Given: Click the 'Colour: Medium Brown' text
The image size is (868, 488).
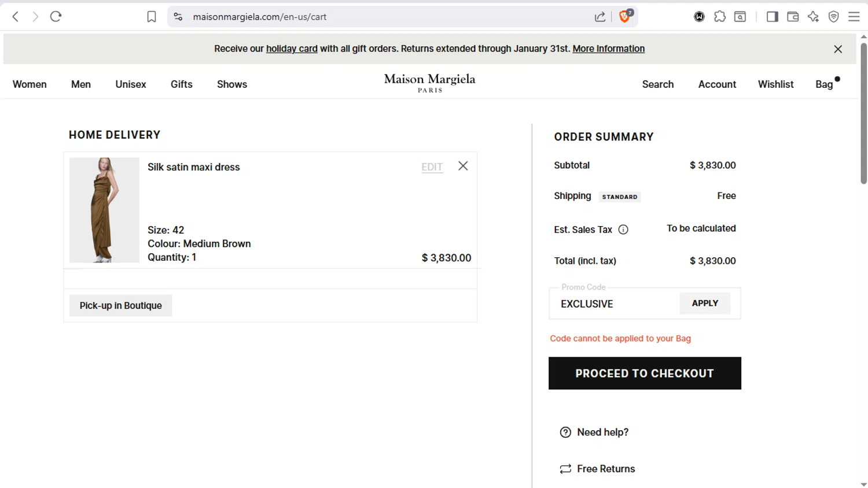Looking at the screenshot, I should click(199, 243).
